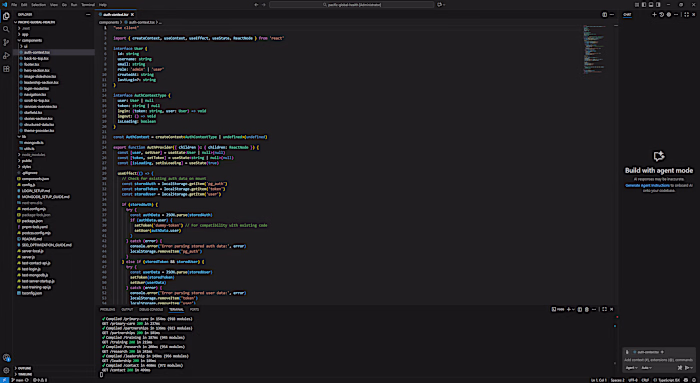The image size is (700, 383).
Task: Go forward using title bar arrow
Action: (x=263, y=4)
